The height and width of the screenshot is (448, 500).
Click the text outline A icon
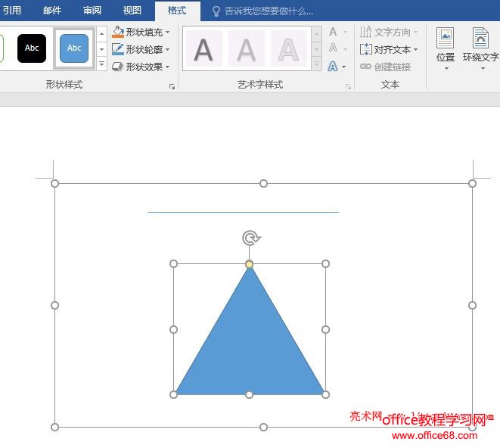pyautogui.click(x=333, y=49)
